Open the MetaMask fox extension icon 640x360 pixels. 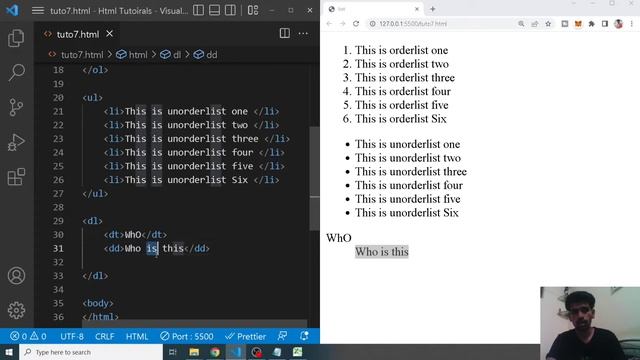[578, 24]
